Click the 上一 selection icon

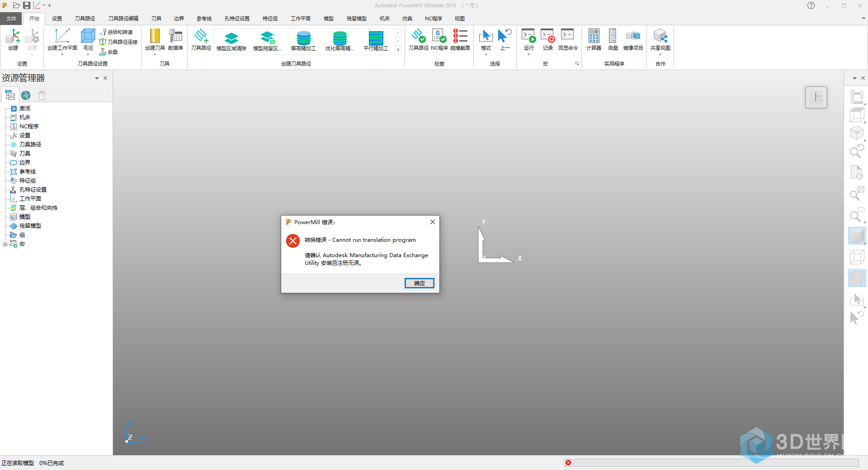505,40
